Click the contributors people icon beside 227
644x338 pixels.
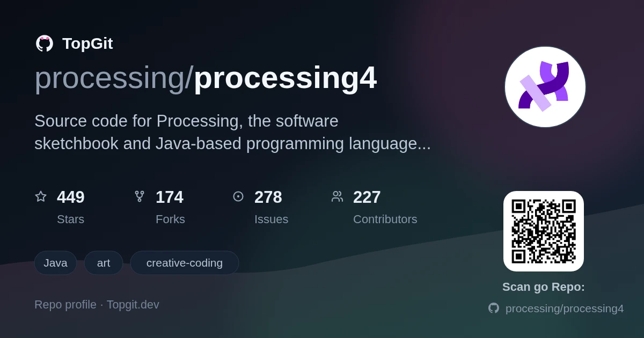click(x=337, y=196)
